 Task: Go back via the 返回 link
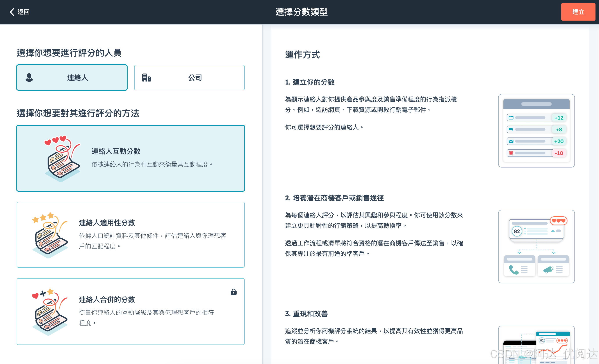(x=23, y=12)
